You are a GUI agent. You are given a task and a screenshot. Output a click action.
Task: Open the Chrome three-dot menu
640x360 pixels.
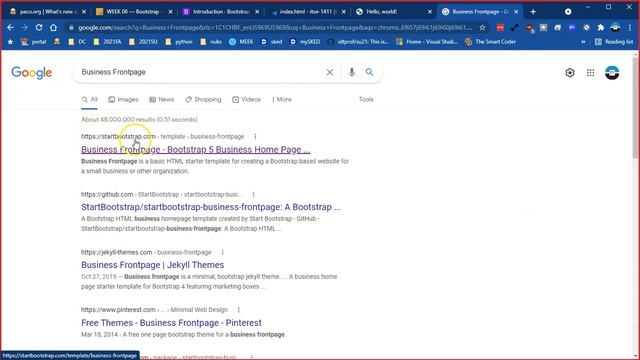tap(630, 27)
